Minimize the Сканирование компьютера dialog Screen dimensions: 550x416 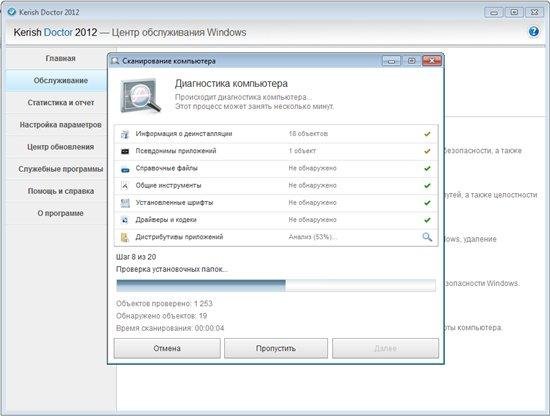[x=391, y=61]
